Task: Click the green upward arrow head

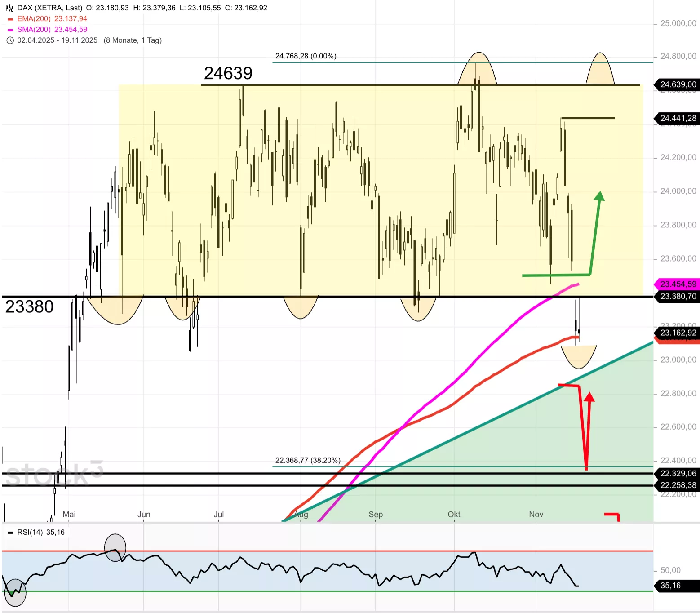Action: point(599,196)
